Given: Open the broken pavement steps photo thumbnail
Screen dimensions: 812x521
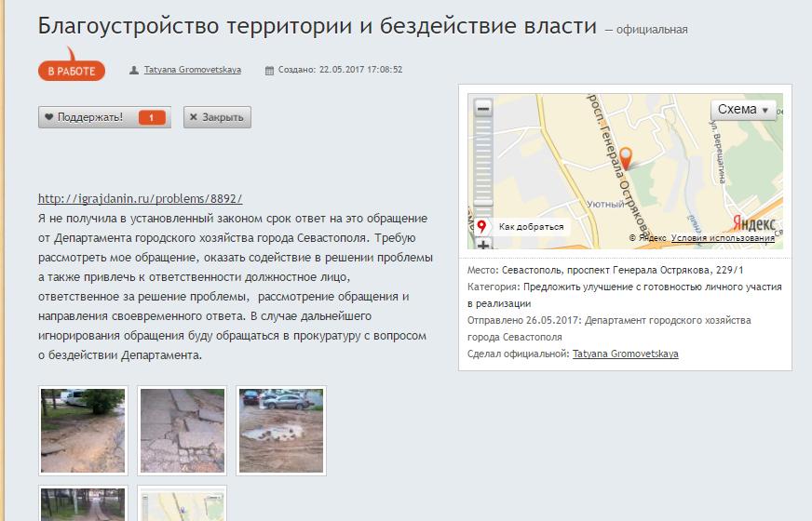Looking at the screenshot, I should [x=183, y=431].
